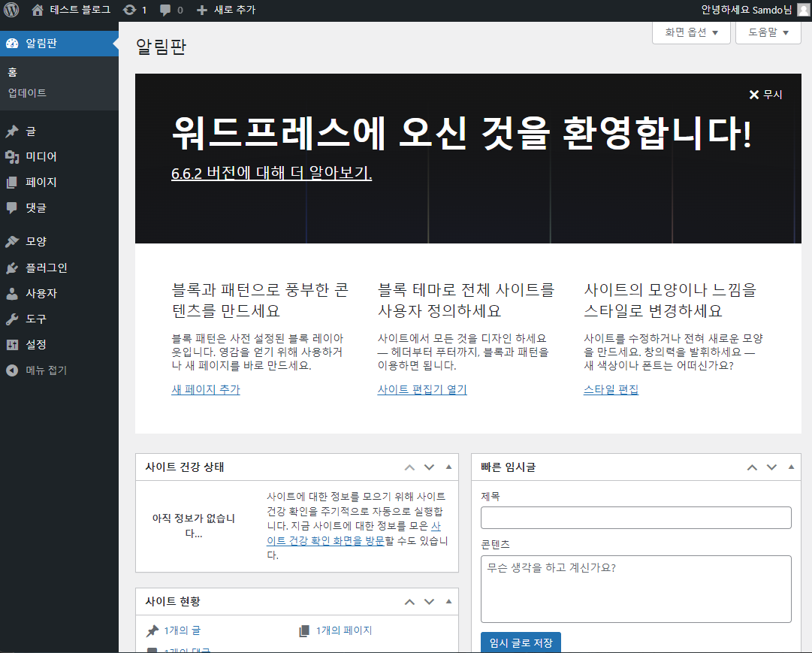The width and height of the screenshot is (812, 653).
Task: Click 테스트 블로그 site name
Action: point(80,10)
